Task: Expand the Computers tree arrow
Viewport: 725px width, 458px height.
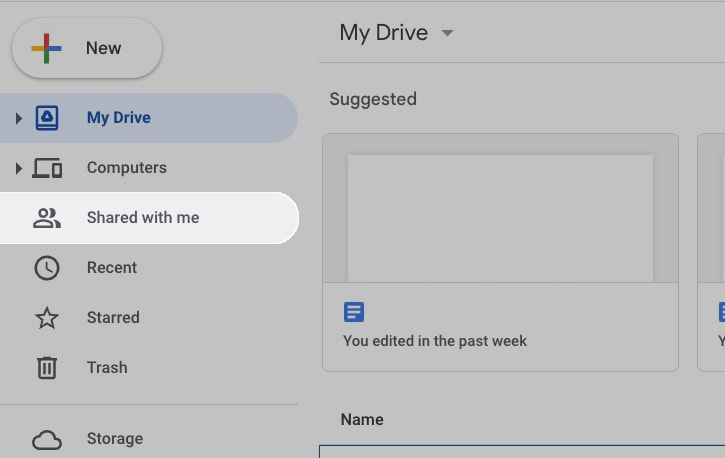Action: click(x=18, y=168)
